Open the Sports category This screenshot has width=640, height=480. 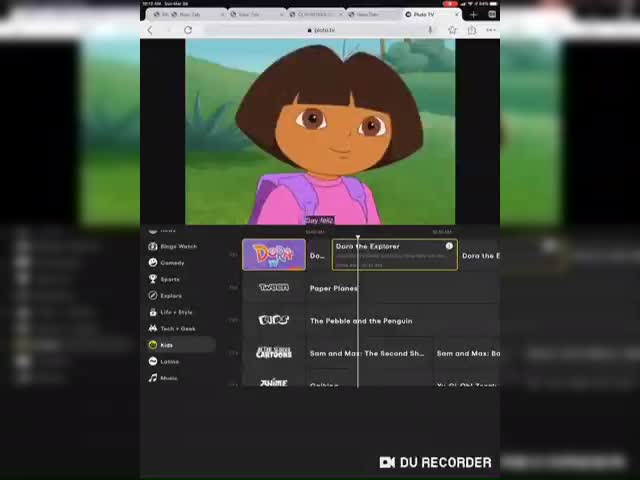pos(164,279)
